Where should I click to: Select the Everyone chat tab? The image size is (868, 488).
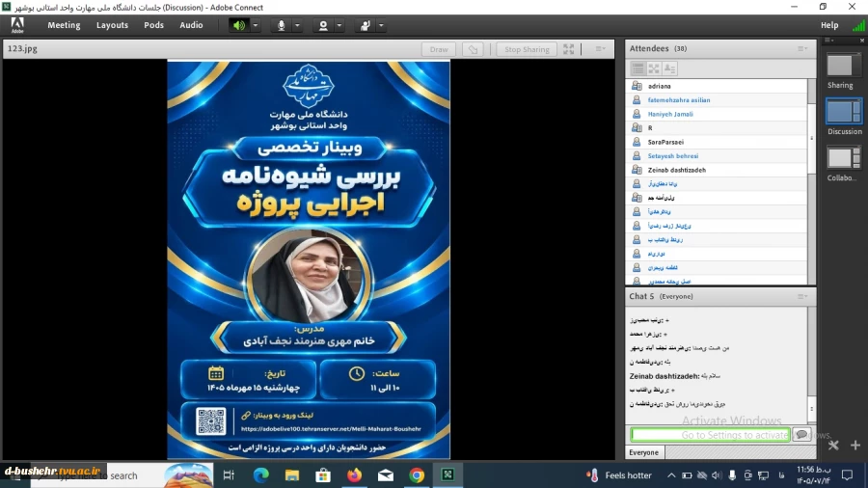coord(644,452)
